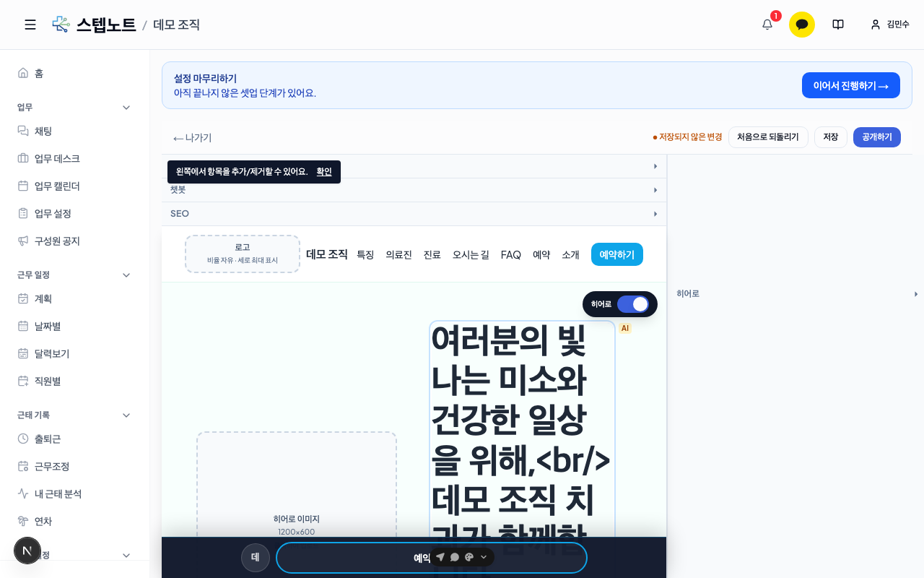The image size is (924, 578).
Task: Select the FAQ preview nav item
Action: [x=510, y=254]
